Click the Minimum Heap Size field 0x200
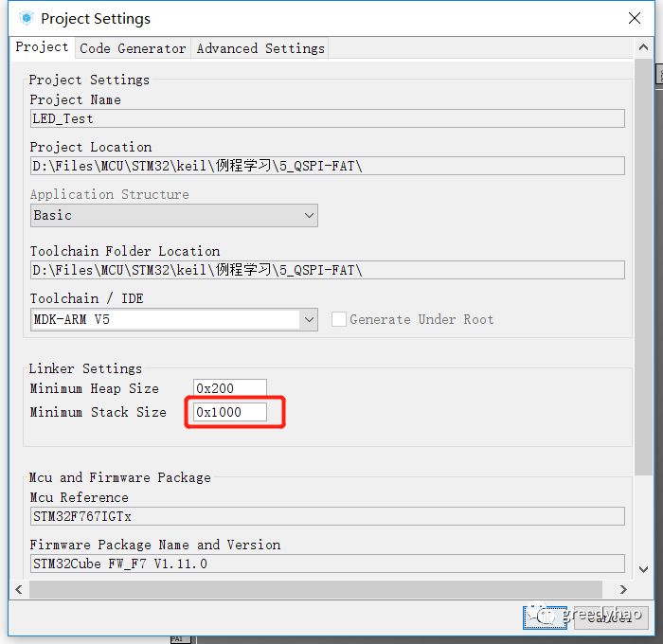The height and width of the screenshot is (644, 663). 229,387
